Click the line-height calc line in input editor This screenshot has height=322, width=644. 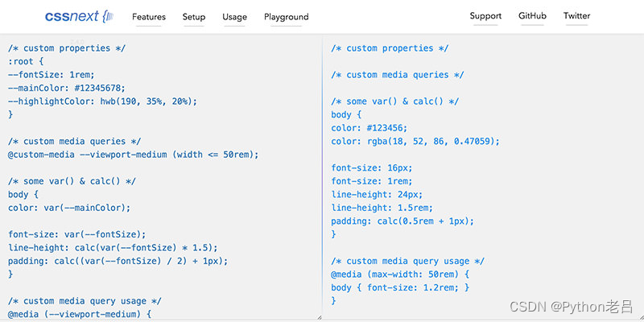click(113, 247)
